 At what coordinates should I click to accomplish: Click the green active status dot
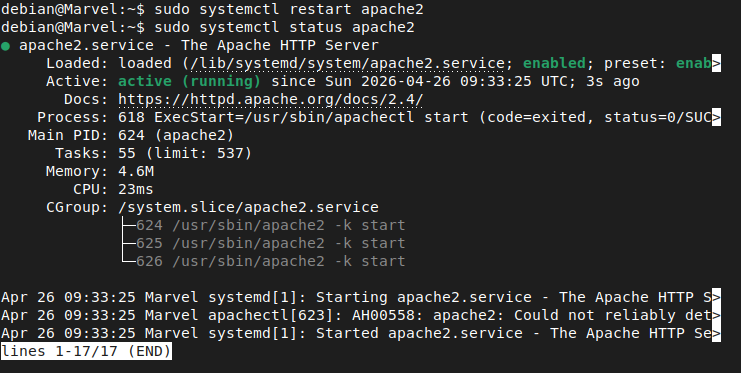tap(6, 46)
